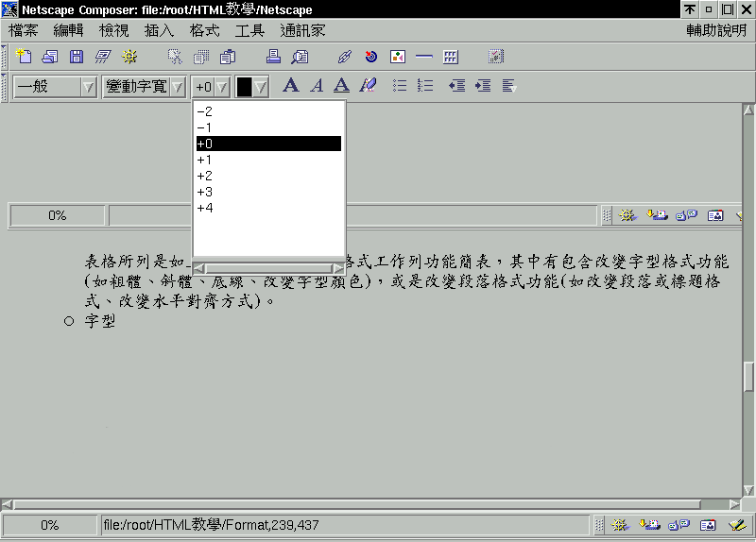
Task: Open the font color dropdown arrow
Action: 261,87
